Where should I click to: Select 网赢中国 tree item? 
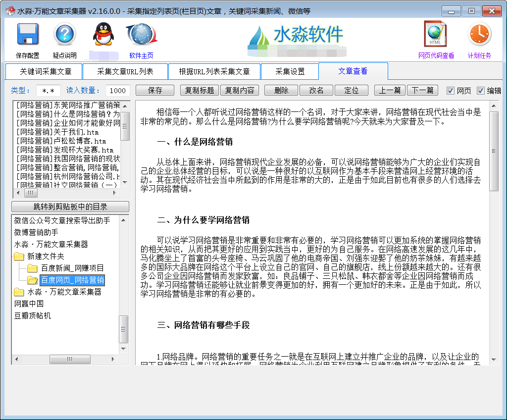(x=29, y=304)
